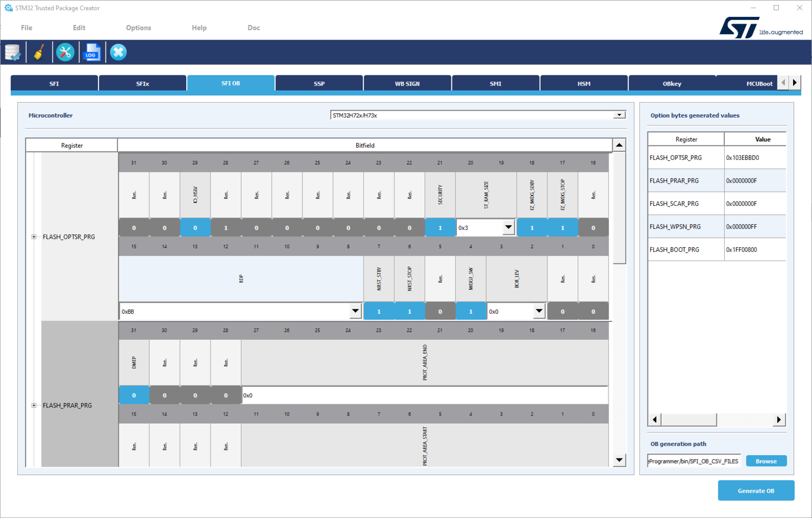Select the SFI OB tab
This screenshot has width=812, height=518.
click(231, 83)
